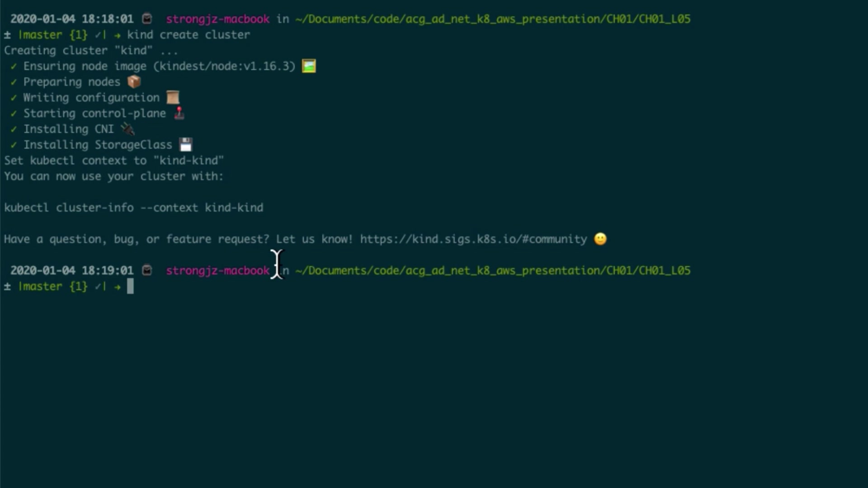Click the package emoji beside Preparing nodes
Screen dimensions: 868x488
tap(134, 82)
